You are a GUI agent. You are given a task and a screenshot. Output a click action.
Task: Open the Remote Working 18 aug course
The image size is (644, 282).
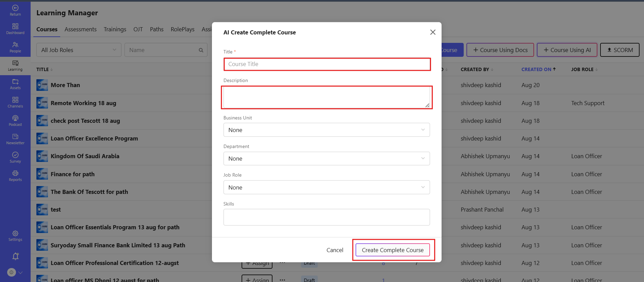pos(83,103)
